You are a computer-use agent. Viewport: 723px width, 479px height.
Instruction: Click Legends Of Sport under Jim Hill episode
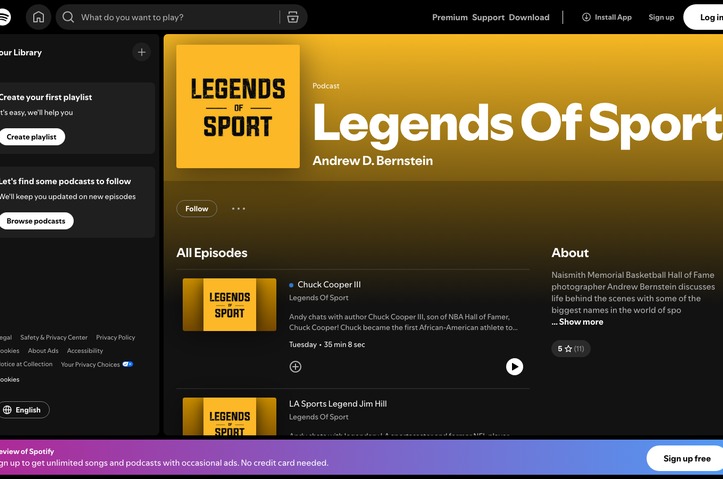319,417
